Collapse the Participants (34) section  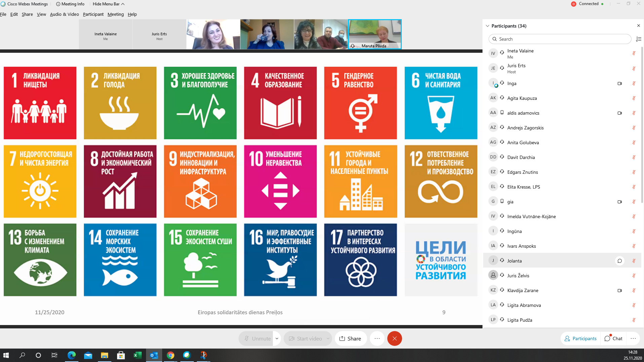(x=488, y=26)
